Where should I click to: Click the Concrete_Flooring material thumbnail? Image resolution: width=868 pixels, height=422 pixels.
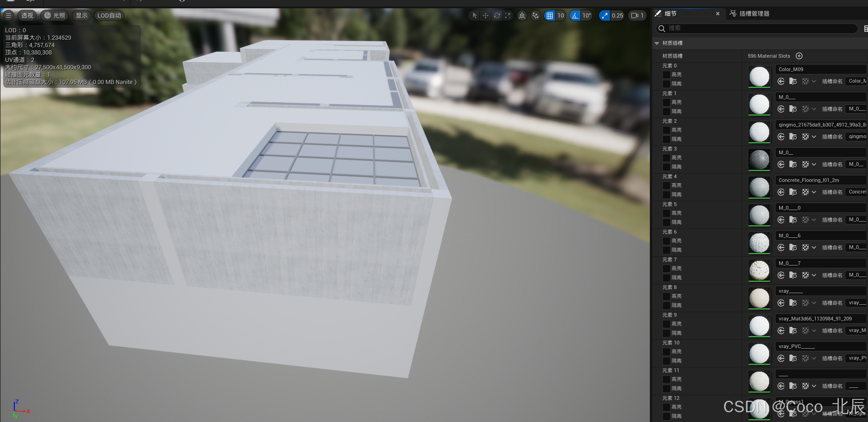click(759, 187)
